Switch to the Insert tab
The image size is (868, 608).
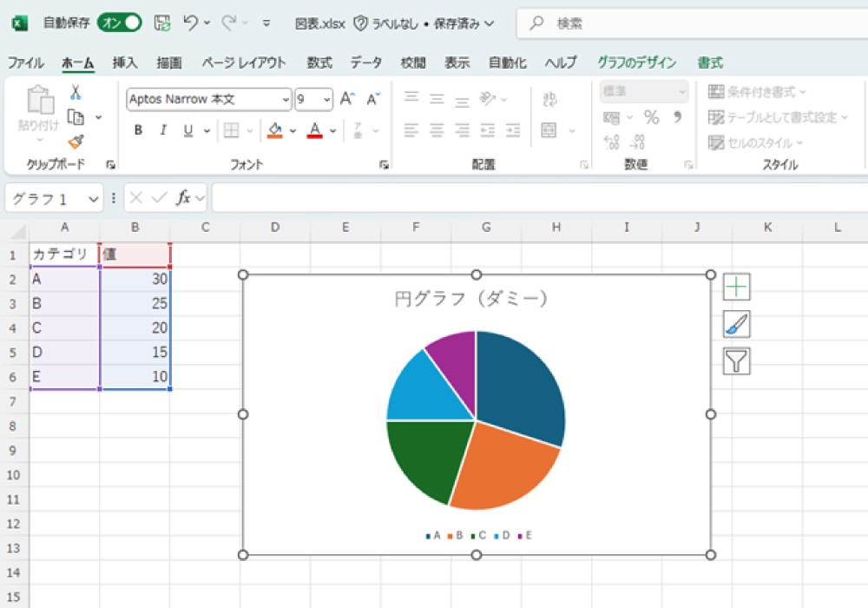coord(124,63)
